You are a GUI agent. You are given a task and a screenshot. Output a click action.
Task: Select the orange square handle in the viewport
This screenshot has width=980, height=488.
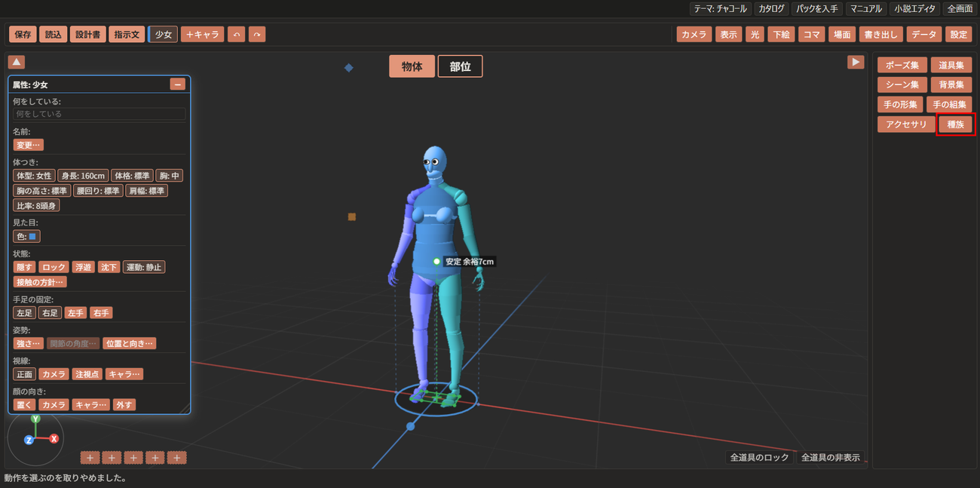click(x=352, y=217)
